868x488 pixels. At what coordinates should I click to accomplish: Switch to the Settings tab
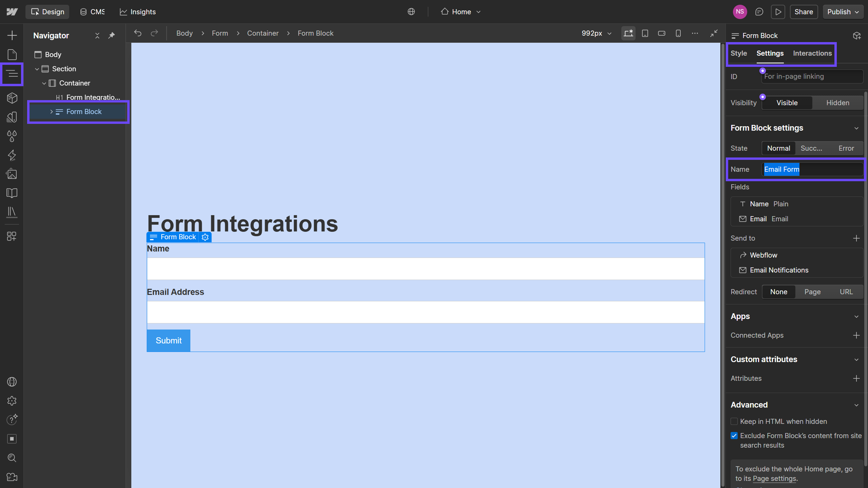tap(770, 53)
